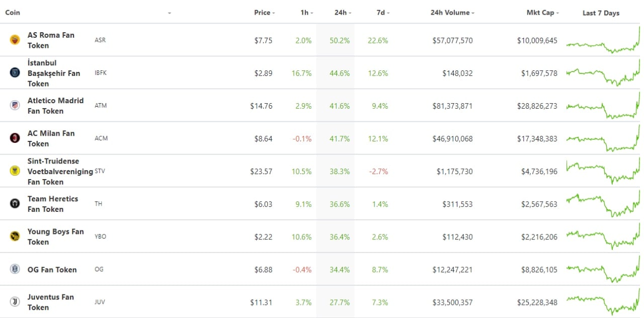Click the $1,697,578 market cap value
Viewport: 644px width, 318px height.
point(539,73)
